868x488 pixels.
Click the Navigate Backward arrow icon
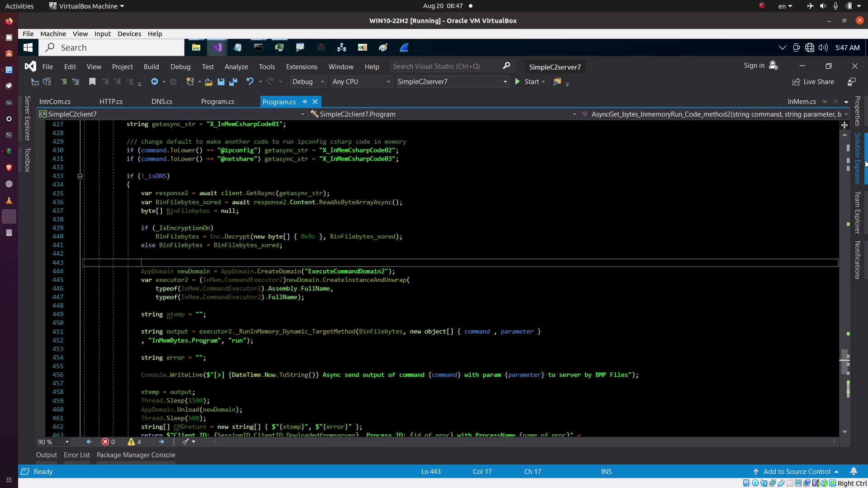pyautogui.click(x=155, y=81)
